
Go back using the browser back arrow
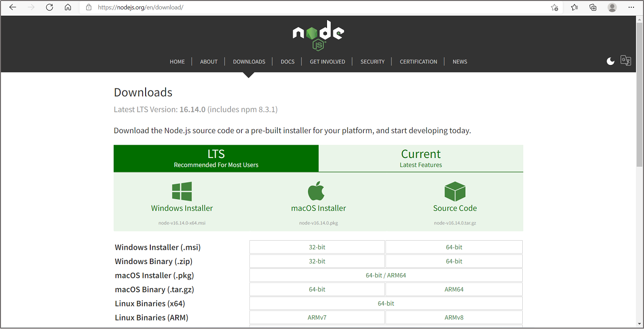click(13, 8)
